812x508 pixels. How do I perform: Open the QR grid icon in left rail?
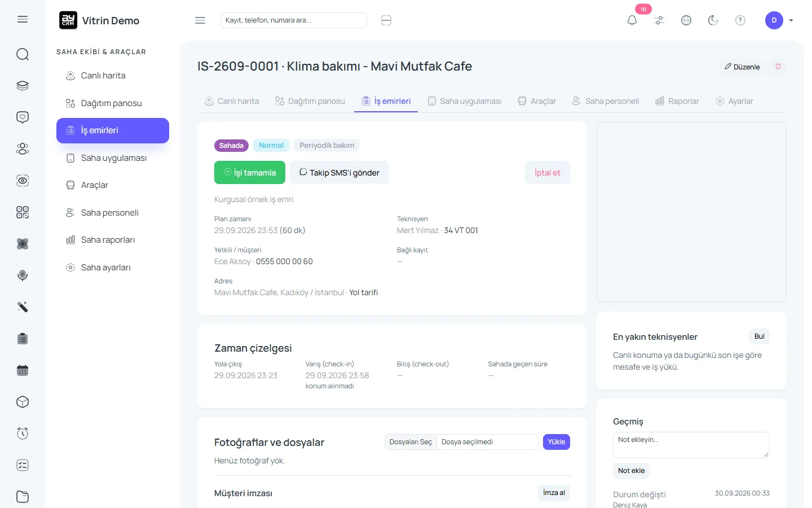coord(23,212)
